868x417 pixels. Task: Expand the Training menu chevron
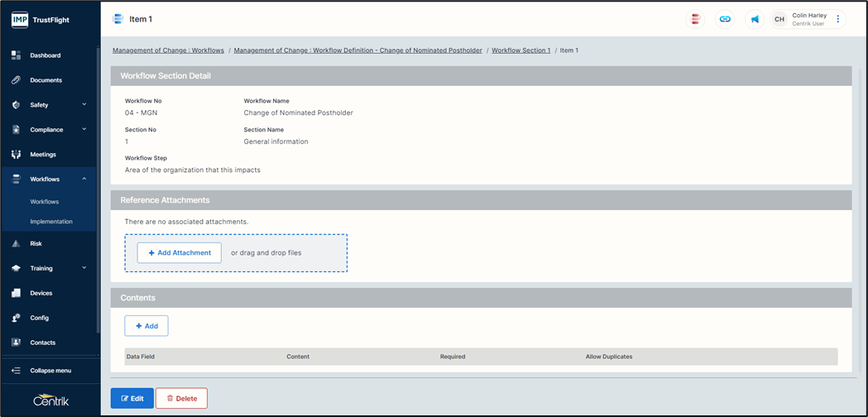coord(84,268)
